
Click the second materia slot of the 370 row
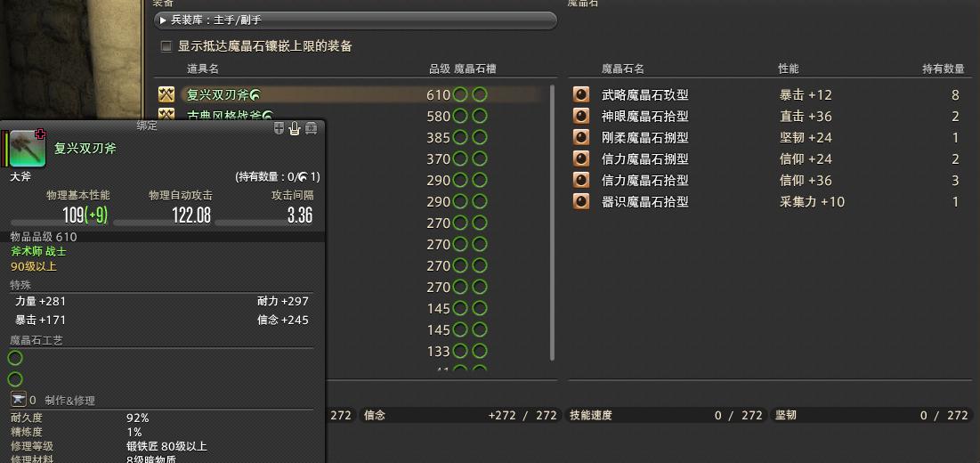[480, 158]
